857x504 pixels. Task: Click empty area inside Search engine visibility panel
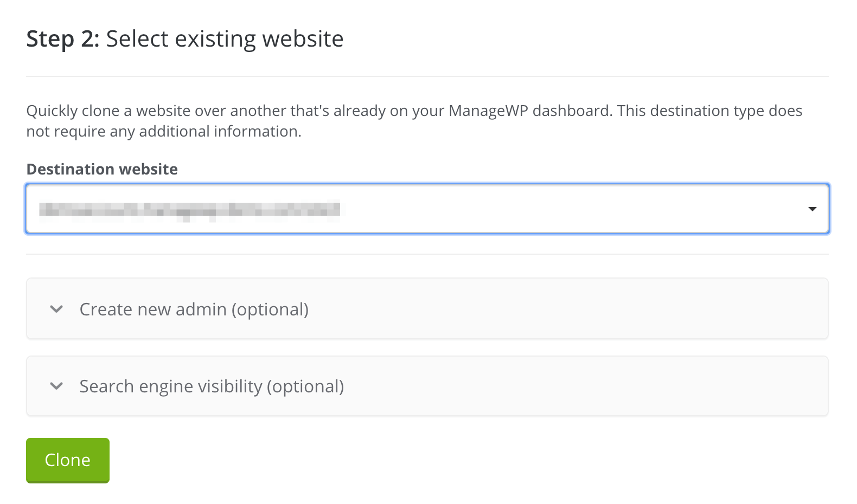pyautogui.click(x=586, y=386)
